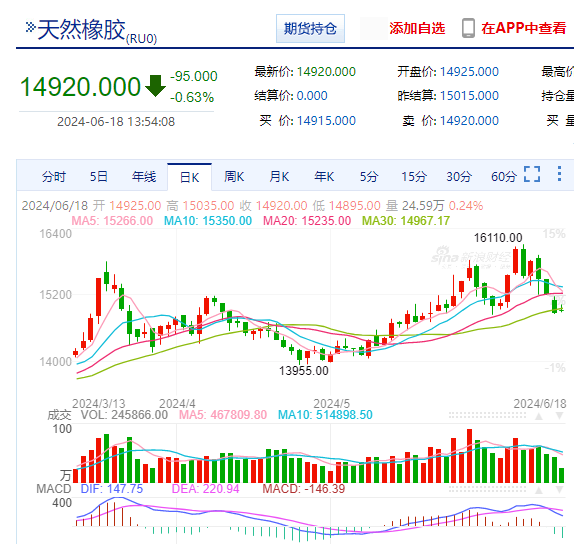Click the 天然橡胶 title
The width and height of the screenshot is (574, 544).
click(81, 29)
